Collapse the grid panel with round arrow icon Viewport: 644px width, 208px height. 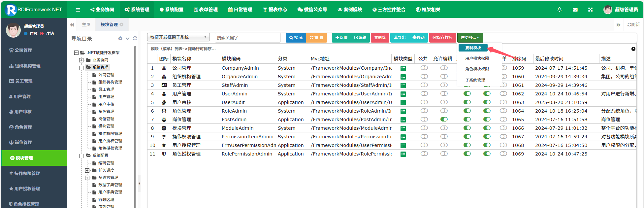tap(633, 49)
